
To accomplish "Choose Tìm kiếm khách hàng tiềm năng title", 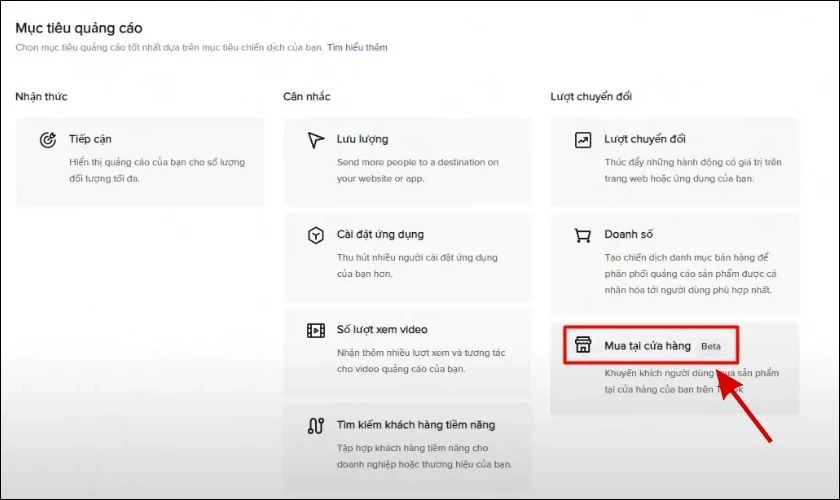I will pyautogui.click(x=416, y=425).
